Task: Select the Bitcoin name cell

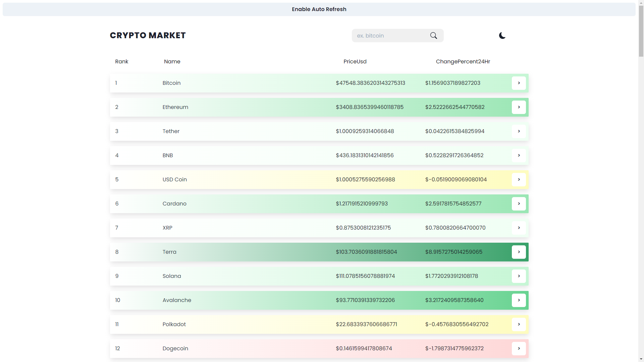Action: [171, 83]
